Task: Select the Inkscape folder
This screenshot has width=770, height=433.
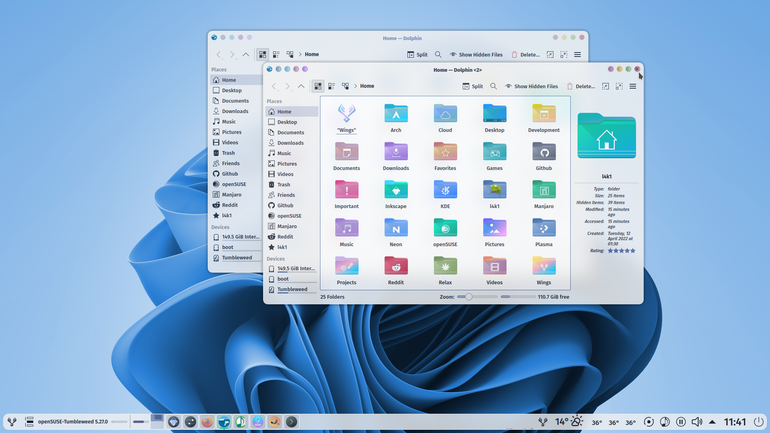Action: (396, 194)
